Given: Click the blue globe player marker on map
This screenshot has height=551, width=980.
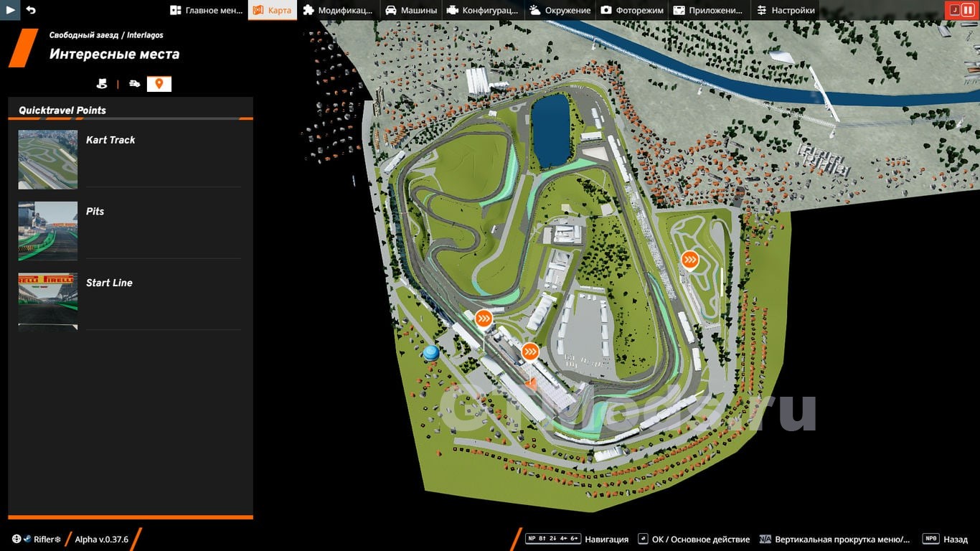Looking at the screenshot, I should (431, 353).
